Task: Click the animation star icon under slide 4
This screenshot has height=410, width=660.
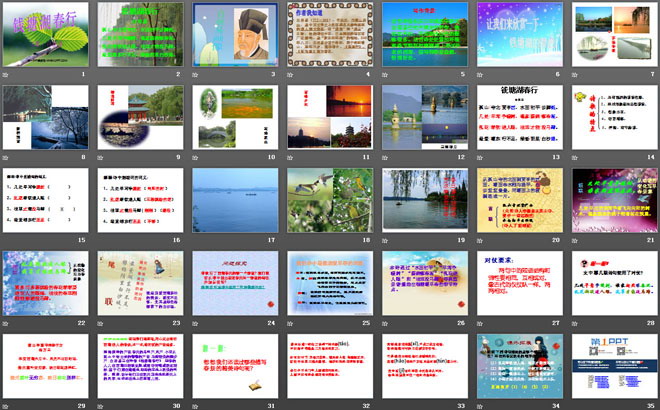Action: tap(291, 76)
